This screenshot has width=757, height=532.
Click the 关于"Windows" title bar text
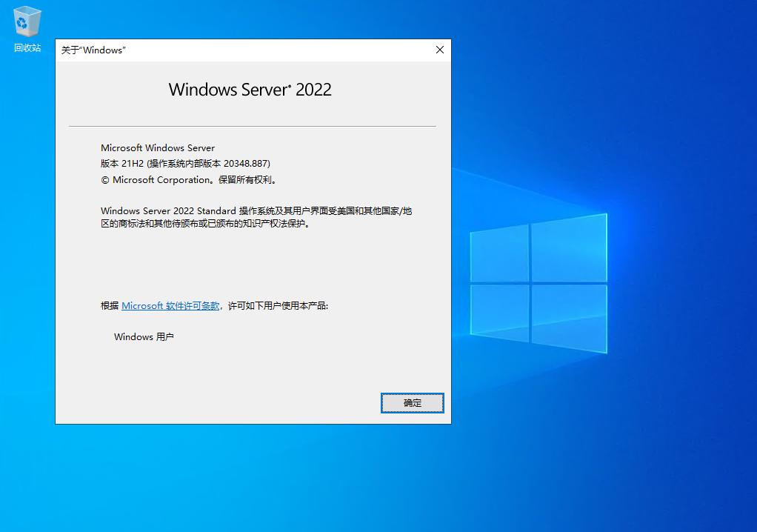click(95, 50)
